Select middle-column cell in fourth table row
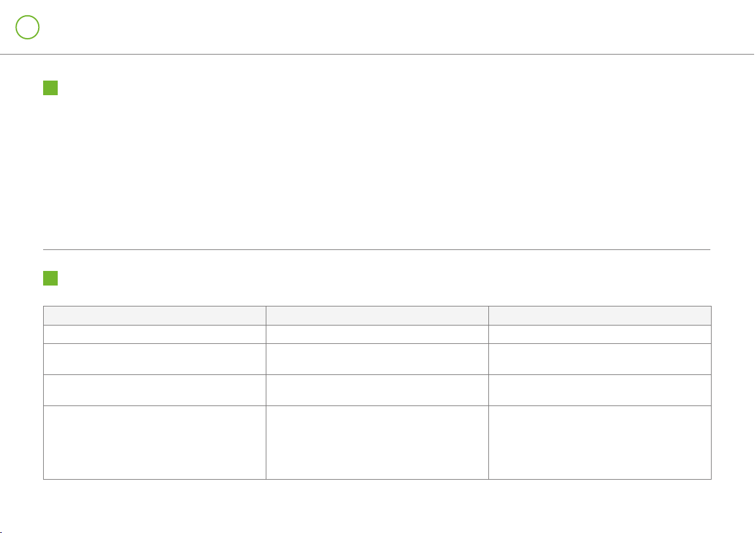756x533 pixels. [x=377, y=390]
